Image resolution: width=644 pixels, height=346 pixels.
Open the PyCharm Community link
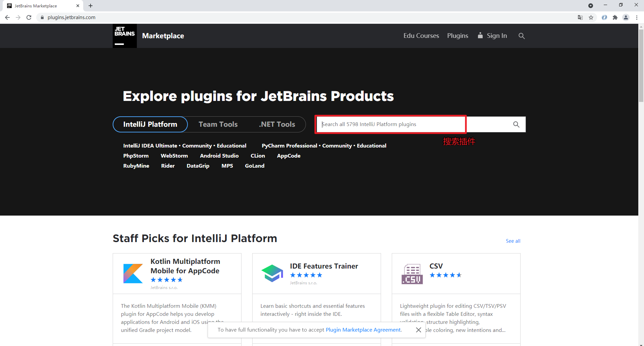coord(337,146)
